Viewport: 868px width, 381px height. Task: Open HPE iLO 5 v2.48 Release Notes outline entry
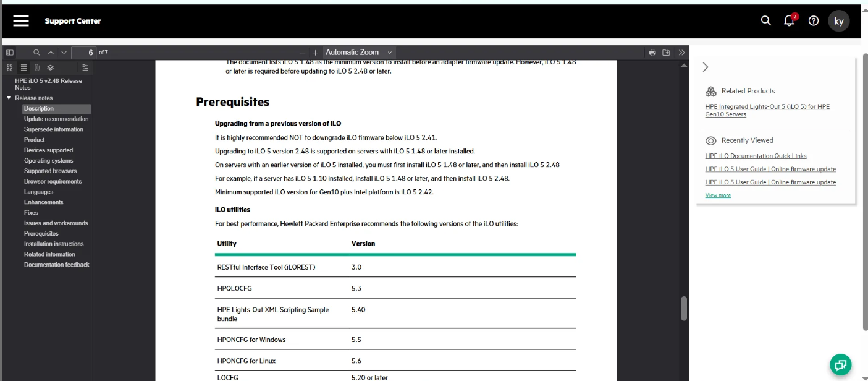coord(48,84)
